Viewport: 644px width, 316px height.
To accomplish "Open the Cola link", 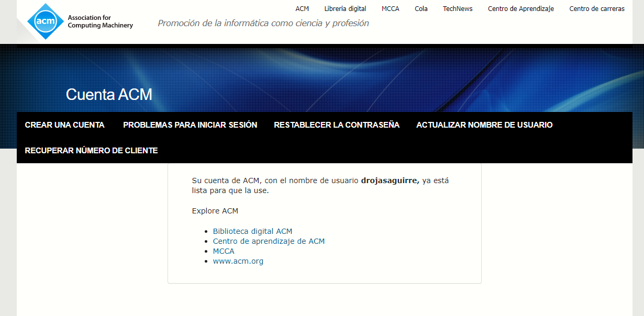I will pos(421,9).
